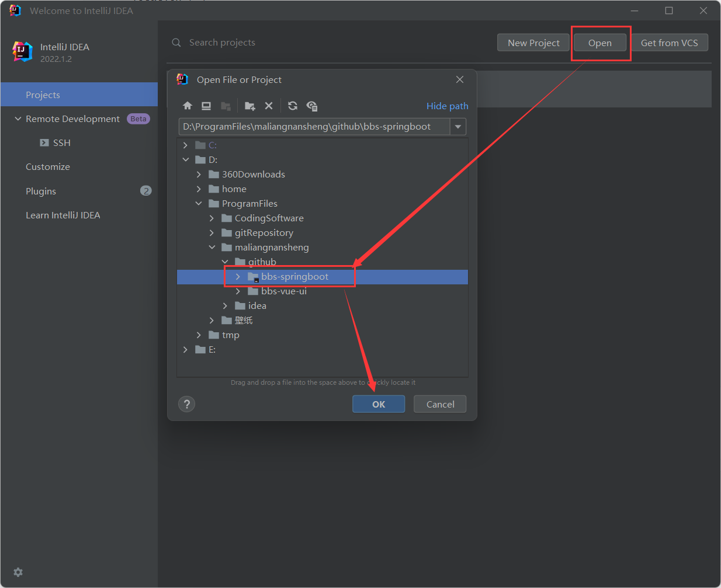The image size is (721, 588).
Task: Open the Customize section
Action: click(x=48, y=167)
